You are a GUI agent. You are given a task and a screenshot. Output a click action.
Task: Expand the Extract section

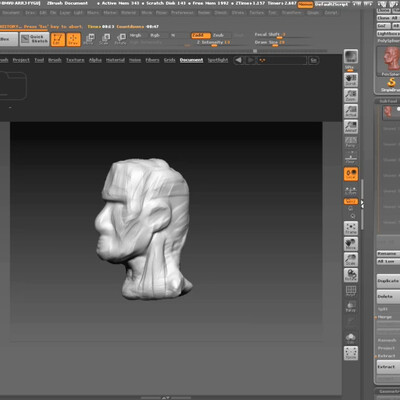387,356
